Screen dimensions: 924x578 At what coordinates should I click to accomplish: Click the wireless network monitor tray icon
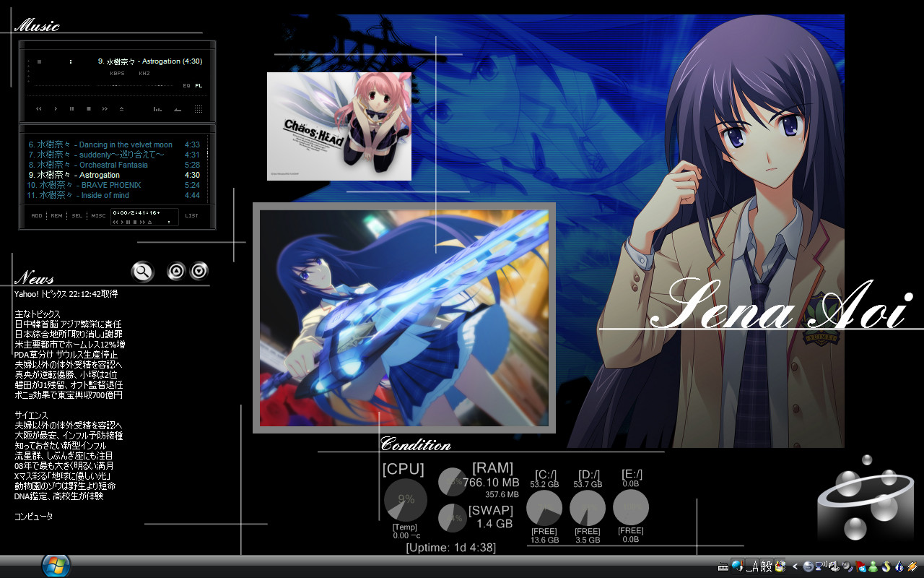click(x=821, y=566)
